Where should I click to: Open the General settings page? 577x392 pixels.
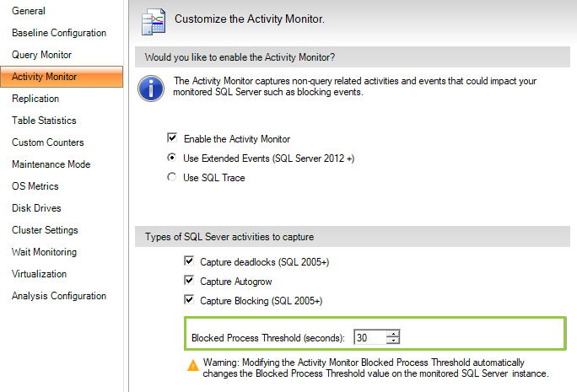pos(29,11)
